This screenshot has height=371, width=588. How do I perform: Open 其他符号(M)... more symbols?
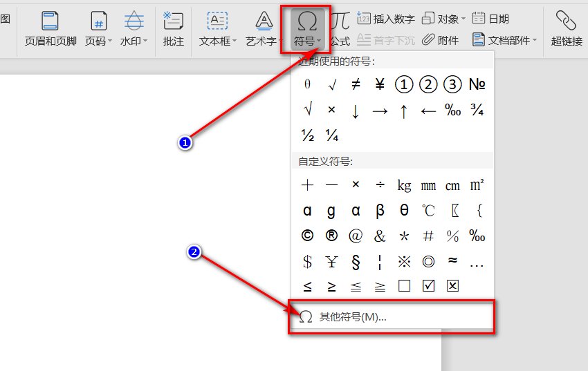(392, 316)
